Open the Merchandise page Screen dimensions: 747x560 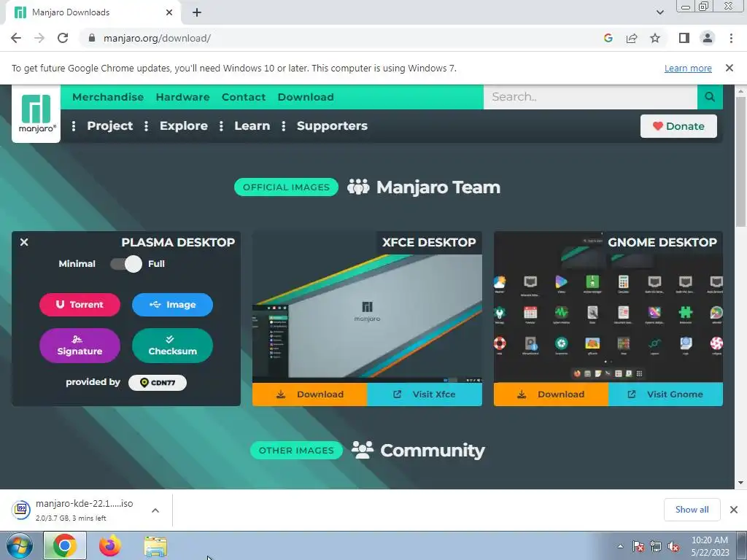108,97
